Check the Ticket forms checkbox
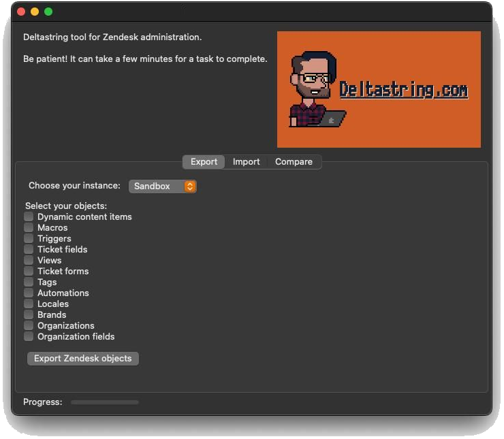Image resolution: width=504 pixels, height=439 pixels. 29,272
